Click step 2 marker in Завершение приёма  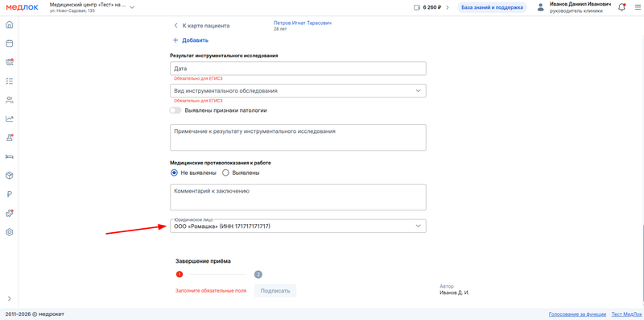tap(258, 274)
